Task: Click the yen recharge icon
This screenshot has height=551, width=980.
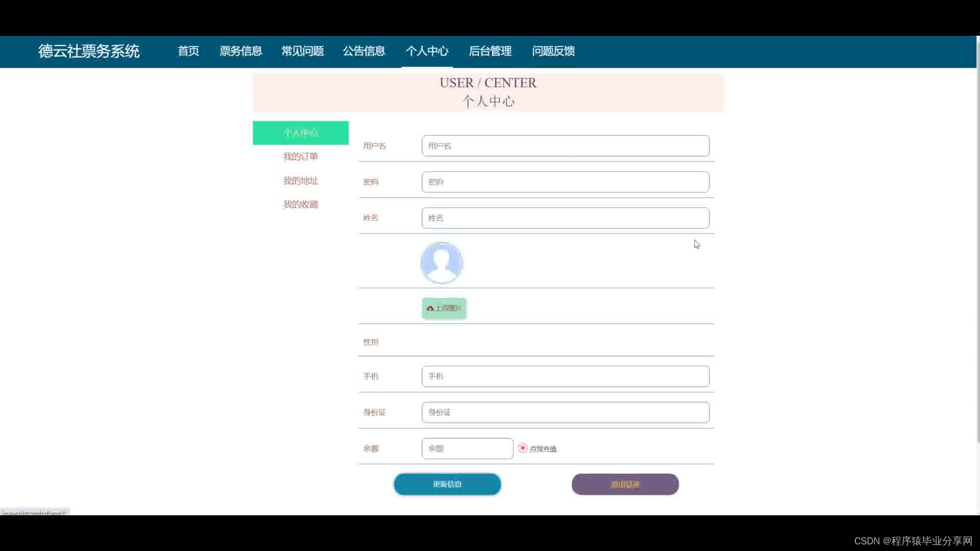Action: pos(522,448)
